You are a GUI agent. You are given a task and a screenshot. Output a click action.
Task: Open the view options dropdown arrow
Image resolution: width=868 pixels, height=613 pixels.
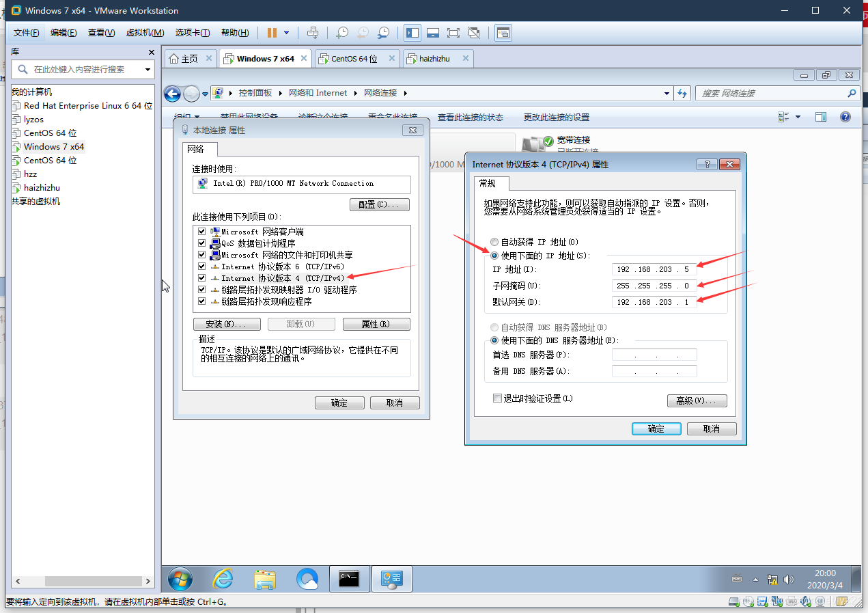tap(798, 117)
